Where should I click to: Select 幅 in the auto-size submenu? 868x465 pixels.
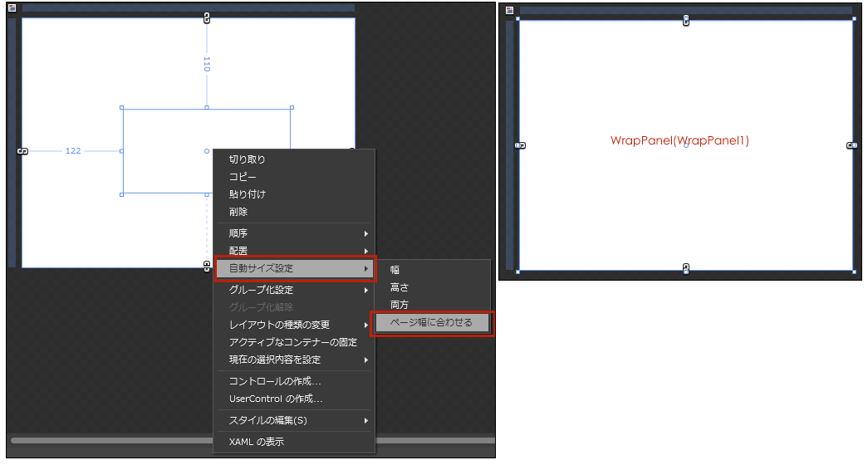(433, 270)
